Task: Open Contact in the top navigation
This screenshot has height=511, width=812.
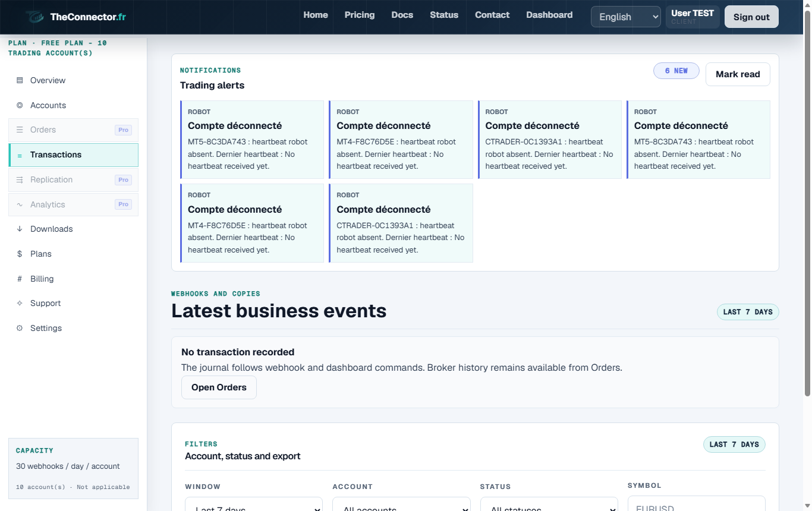Action: click(x=492, y=15)
